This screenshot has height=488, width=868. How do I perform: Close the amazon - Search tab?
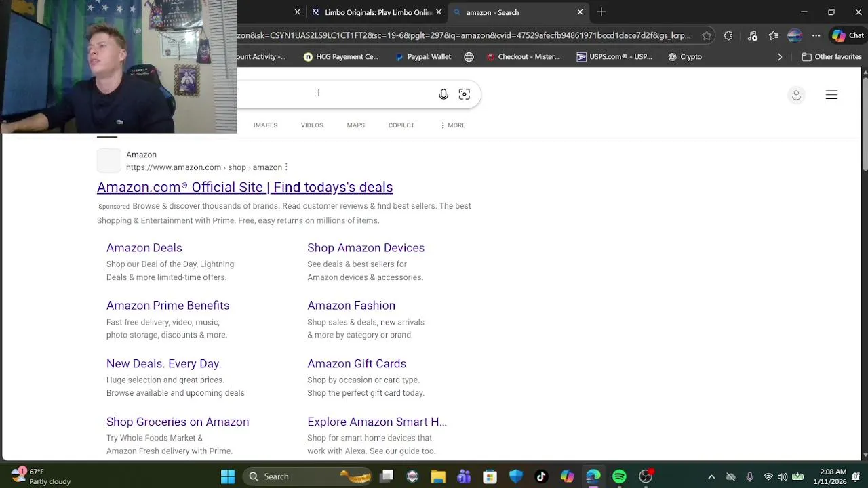click(580, 12)
